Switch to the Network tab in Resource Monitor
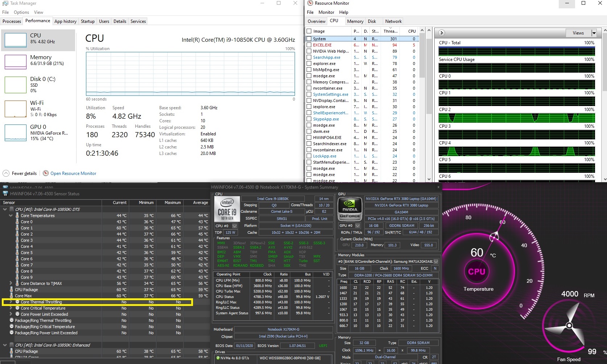 click(x=393, y=21)
